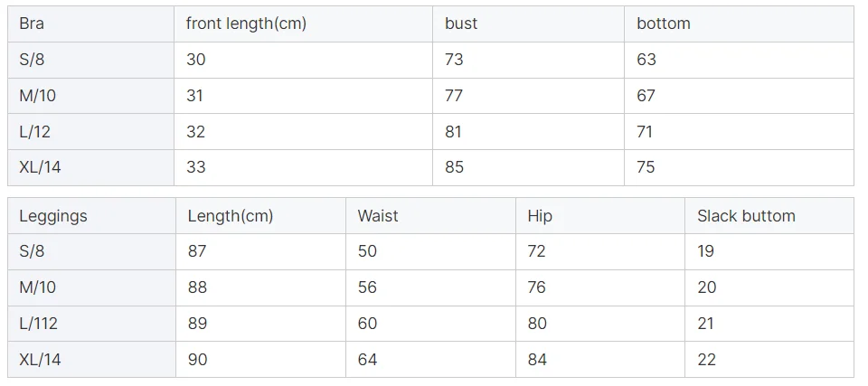The width and height of the screenshot is (868, 386).
Task: Click the Bra XL/14 bust value 85
Action: point(454,167)
